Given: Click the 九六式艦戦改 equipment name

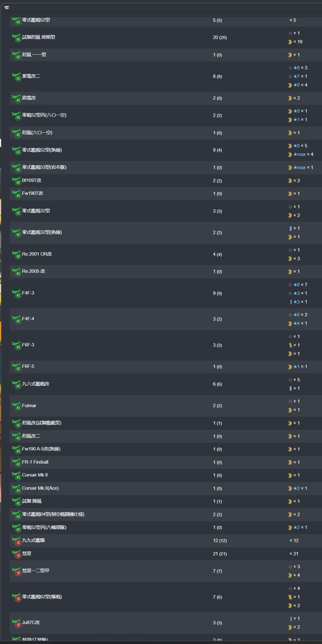Looking at the screenshot, I should [x=36, y=384].
